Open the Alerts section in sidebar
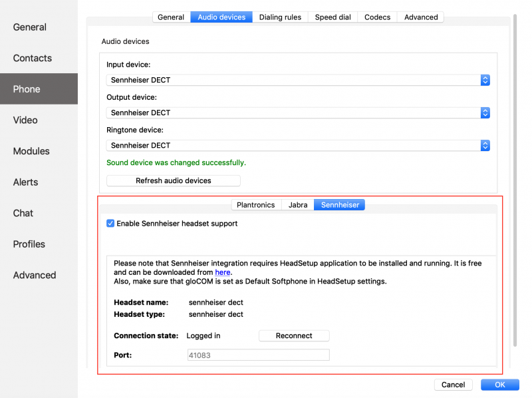The image size is (532, 398). point(39,182)
